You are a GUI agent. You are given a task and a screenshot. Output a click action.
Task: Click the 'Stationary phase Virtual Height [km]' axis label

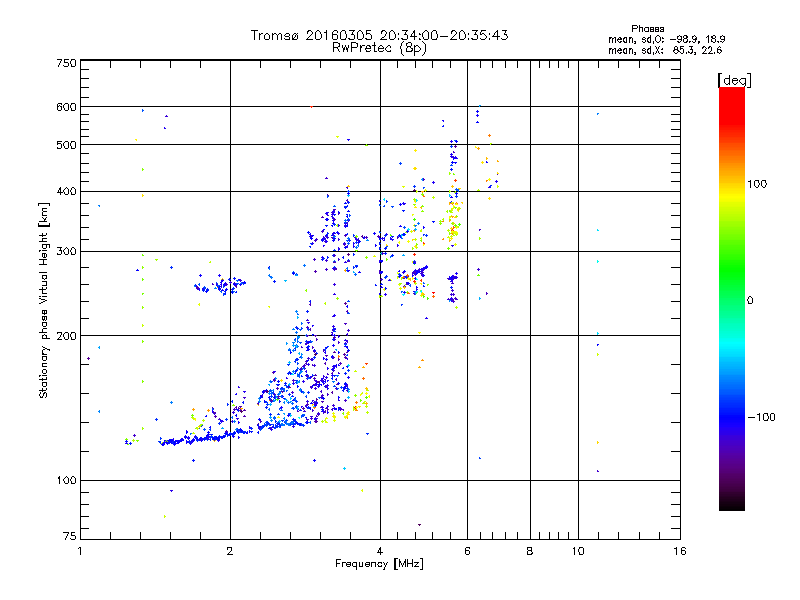pyautogui.click(x=44, y=300)
